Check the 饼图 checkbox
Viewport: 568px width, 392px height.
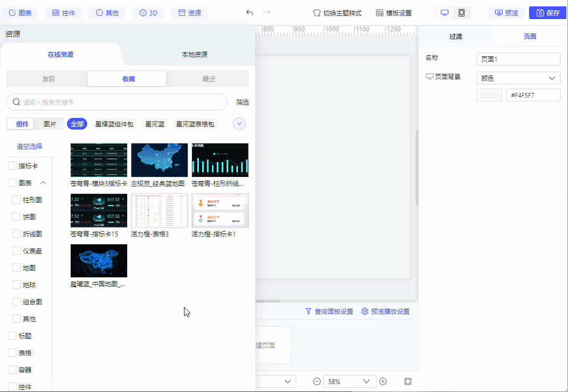point(16,217)
